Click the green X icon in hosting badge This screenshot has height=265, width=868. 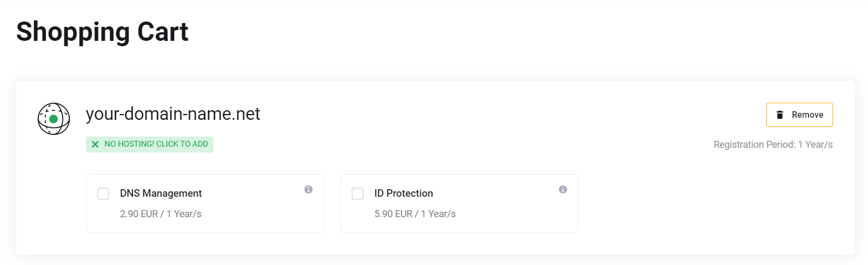95,144
